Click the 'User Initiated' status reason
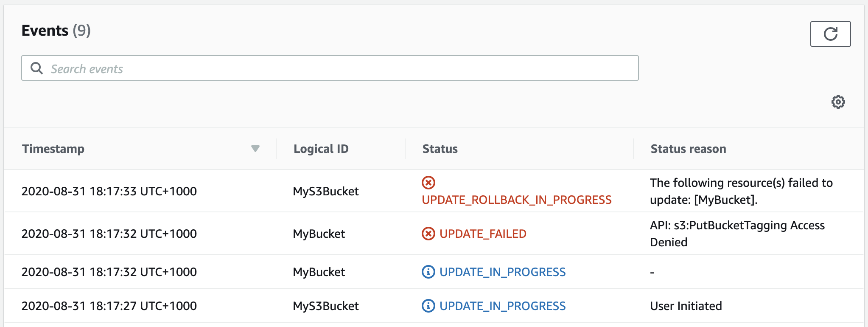 pyautogui.click(x=686, y=306)
